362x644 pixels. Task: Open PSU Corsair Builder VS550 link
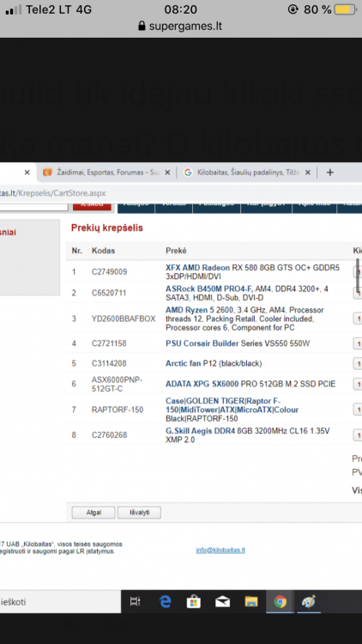tap(238, 343)
